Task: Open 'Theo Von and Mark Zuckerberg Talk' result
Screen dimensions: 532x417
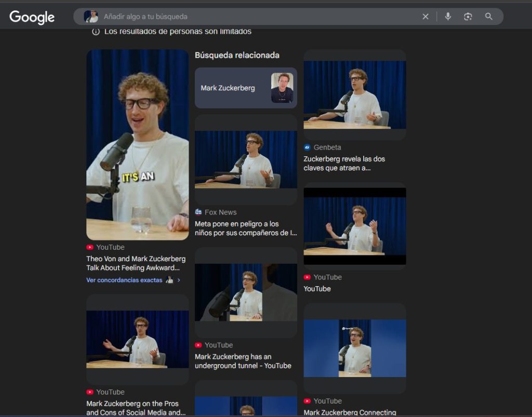Action: click(x=136, y=263)
